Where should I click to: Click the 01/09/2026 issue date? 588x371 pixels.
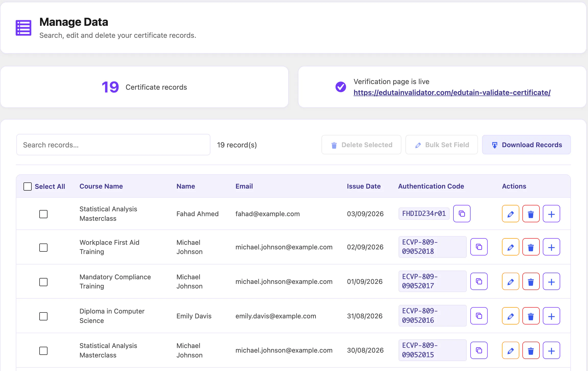coord(365,281)
